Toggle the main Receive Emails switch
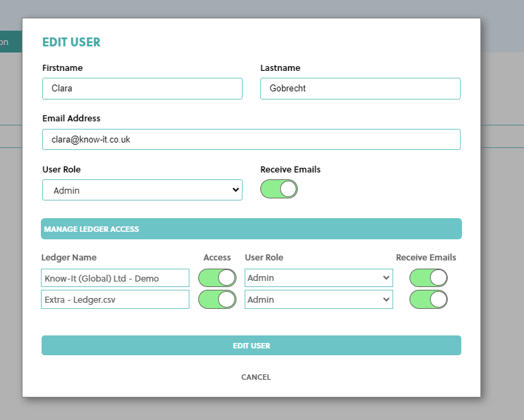This screenshot has width=524, height=420. (279, 189)
